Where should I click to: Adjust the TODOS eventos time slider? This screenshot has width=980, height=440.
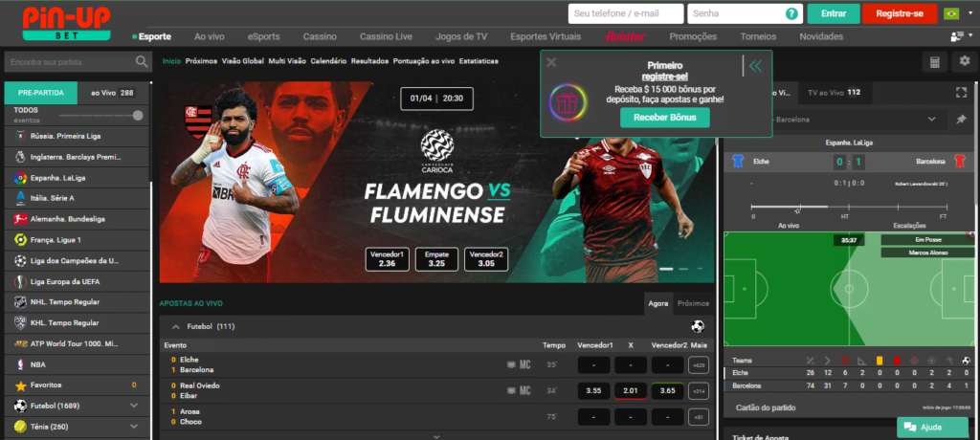click(x=138, y=116)
